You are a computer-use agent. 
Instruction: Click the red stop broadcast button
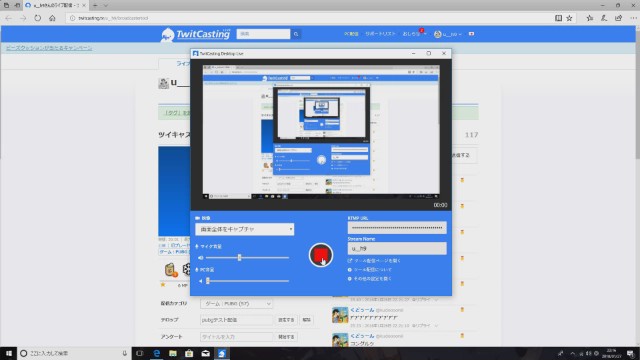(x=320, y=255)
